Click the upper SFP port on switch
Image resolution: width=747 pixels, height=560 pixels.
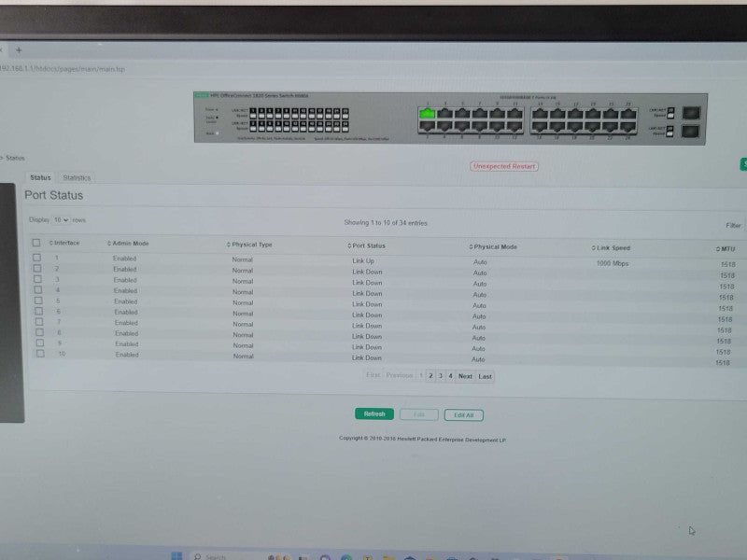tap(691, 113)
